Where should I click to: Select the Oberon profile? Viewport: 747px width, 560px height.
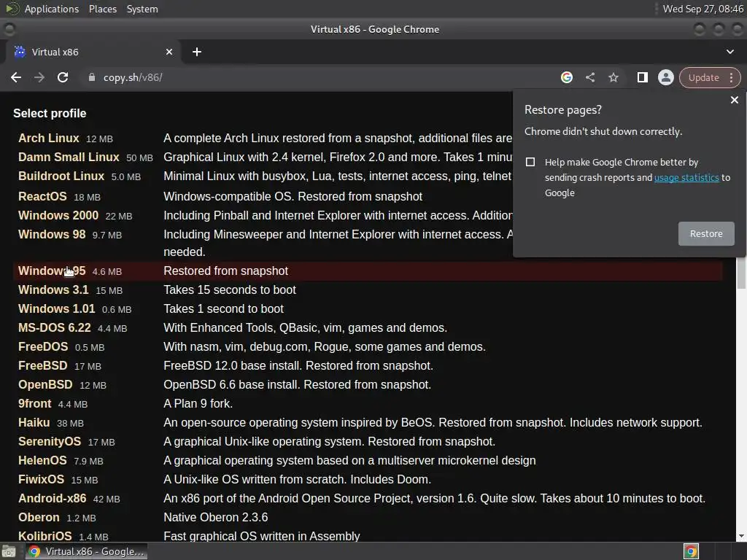pyautogui.click(x=39, y=518)
